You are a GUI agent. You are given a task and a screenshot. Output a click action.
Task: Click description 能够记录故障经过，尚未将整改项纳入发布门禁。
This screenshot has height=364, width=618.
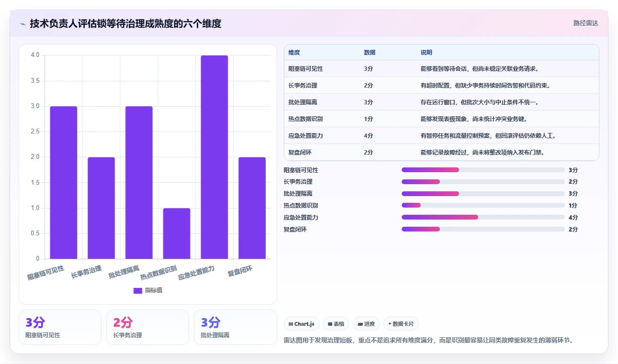coord(483,153)
